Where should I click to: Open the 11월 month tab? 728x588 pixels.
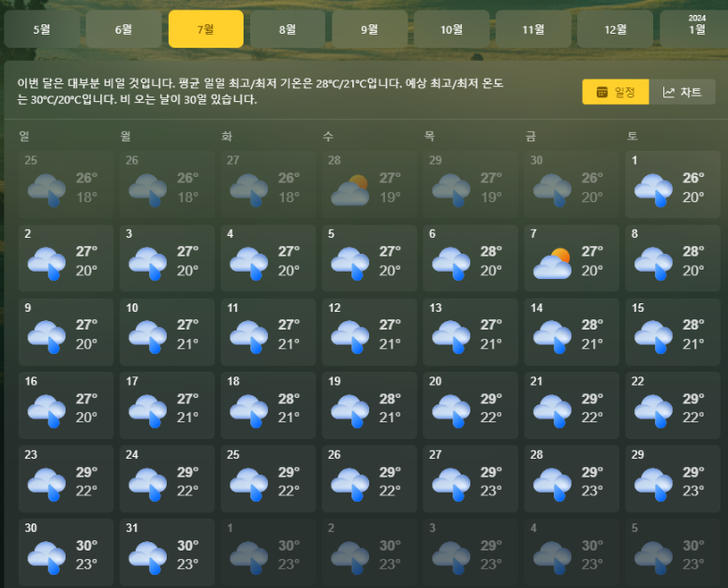[x=533, y=29]
